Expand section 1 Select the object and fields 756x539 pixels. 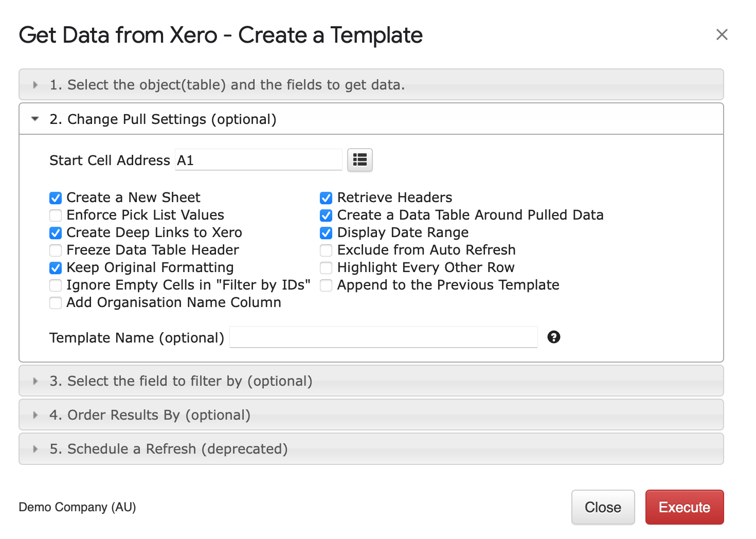[x=371, y=84]
